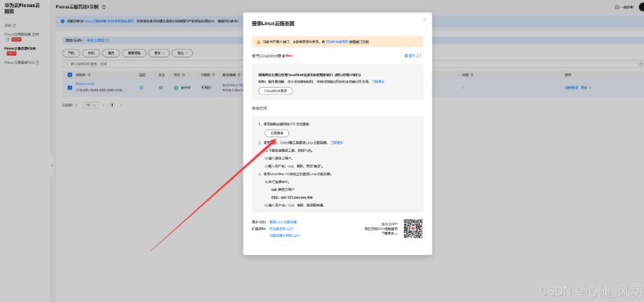Collapse the left sidebar using the edge handle
The height and width of the screenshot is (302, 644).
click(x=52, y=165)
